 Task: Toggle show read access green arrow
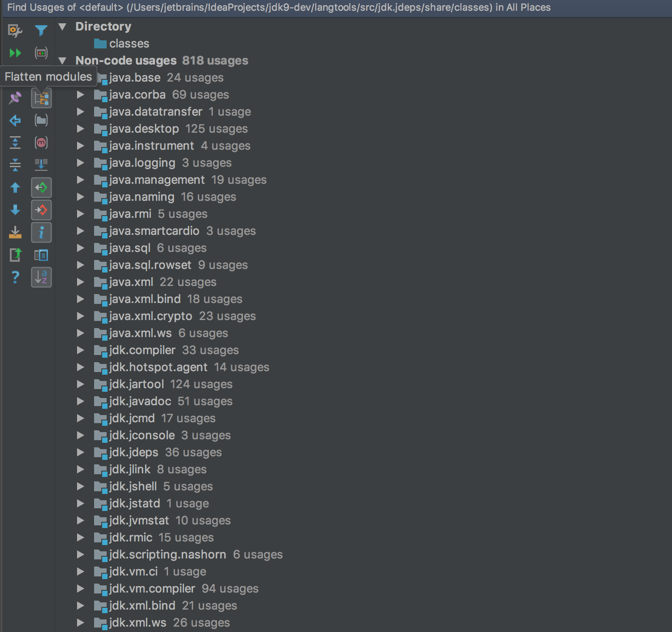[x=41, y=187]
